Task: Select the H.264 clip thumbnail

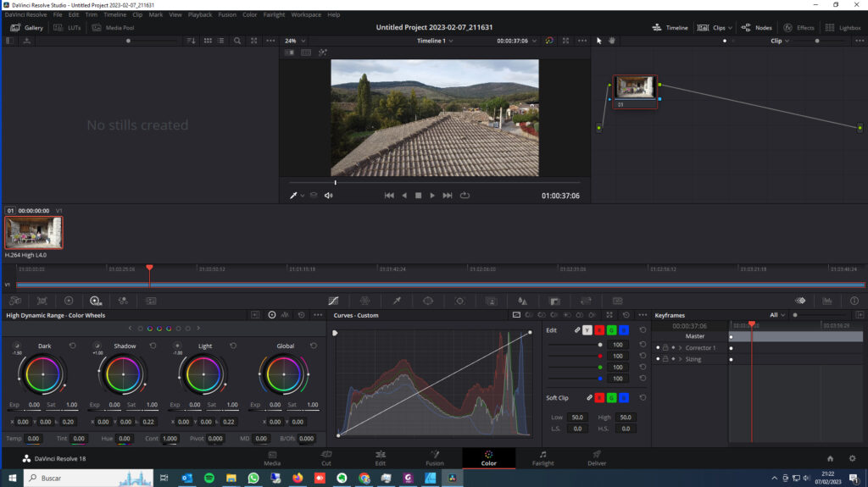Action: click(x=34, y=232)
